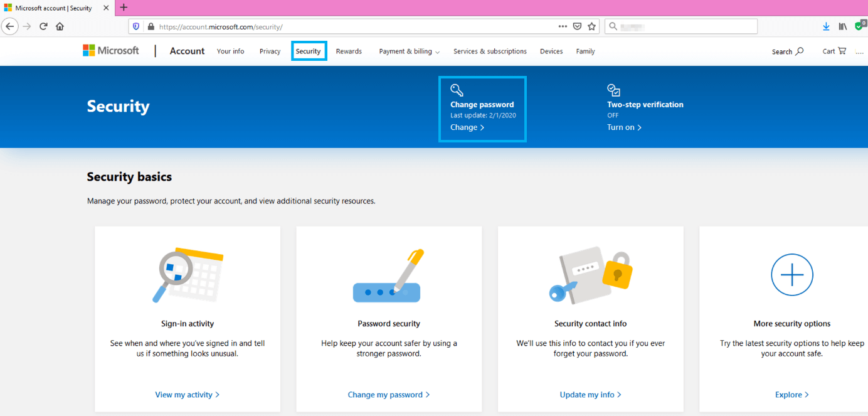This screenshot has width=868, height=416.
Task: Click in the browser search box
Action: click(x=684, y=26)
